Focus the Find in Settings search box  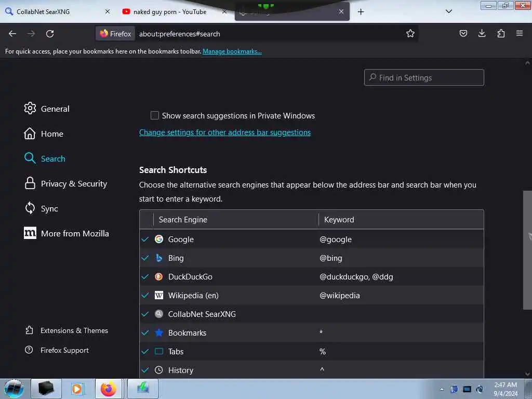tap(424, 78)
